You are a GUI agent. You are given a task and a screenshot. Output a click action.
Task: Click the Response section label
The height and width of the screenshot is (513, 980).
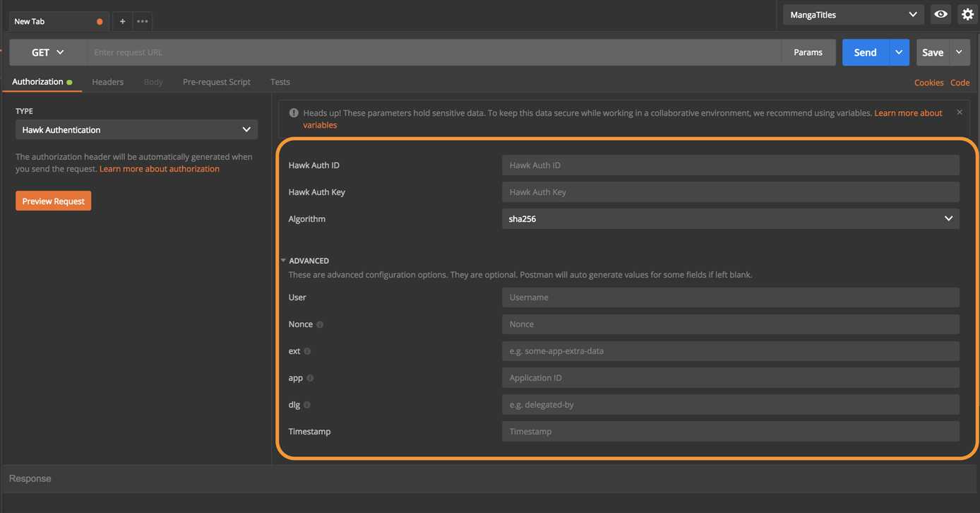click(30, 478)
